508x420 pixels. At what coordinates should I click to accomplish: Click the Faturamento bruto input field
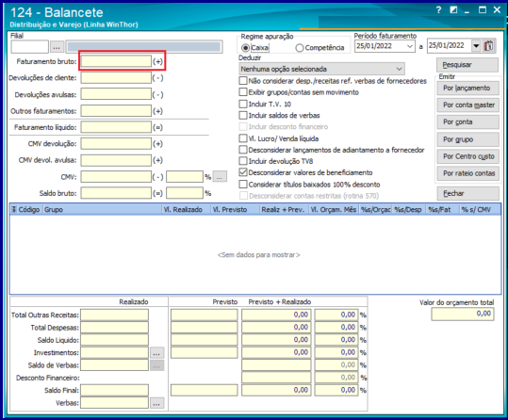point(116,61)
